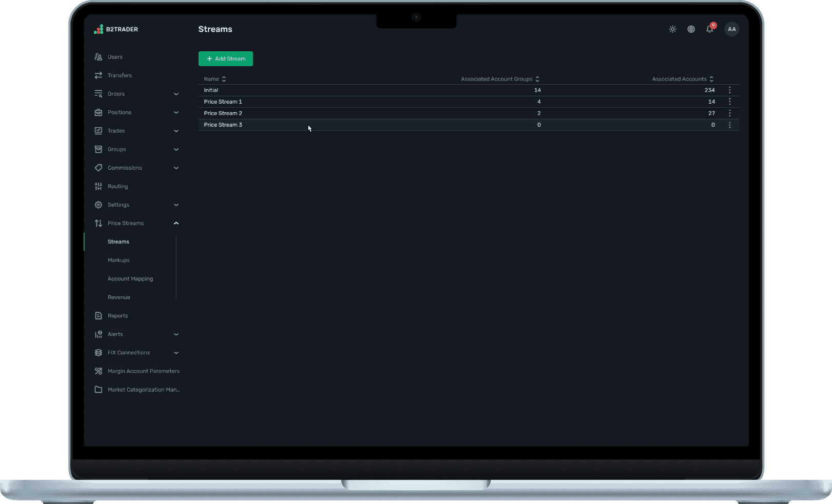The image size is (832, 504).
Task: Click the Settings gear icon
Action: click(x=98, y=205)
